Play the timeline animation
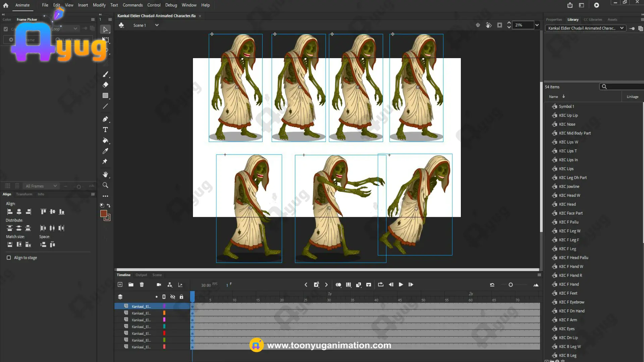The image size is (644, 362). [401, 285]
